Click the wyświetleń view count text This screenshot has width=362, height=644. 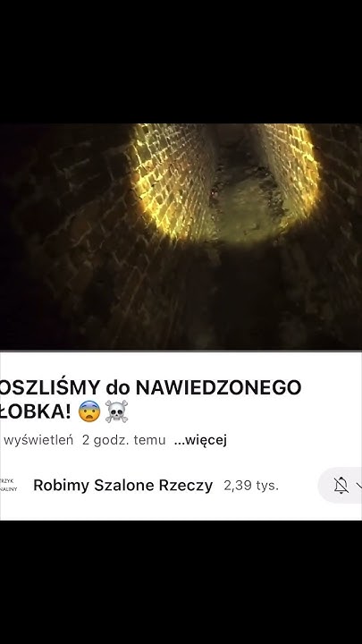tap(38, 440)
